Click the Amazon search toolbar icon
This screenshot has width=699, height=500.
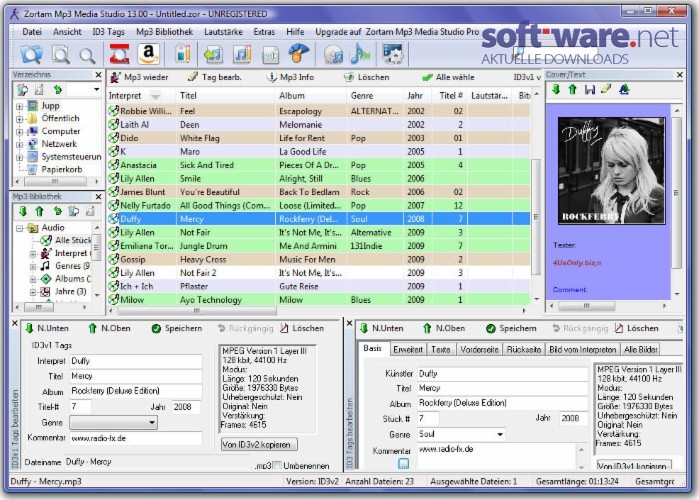click(x=148, y=54)
